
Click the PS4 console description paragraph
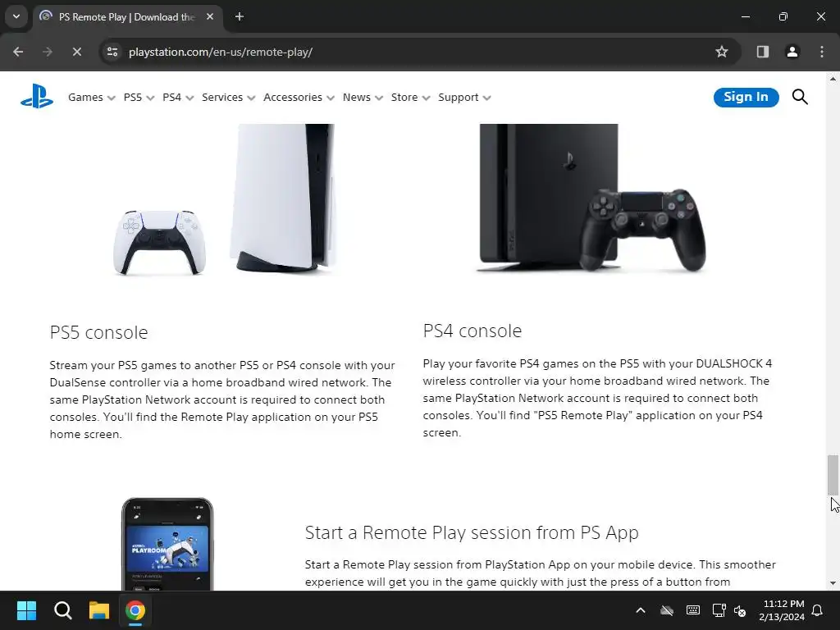(x=597, y=398)
